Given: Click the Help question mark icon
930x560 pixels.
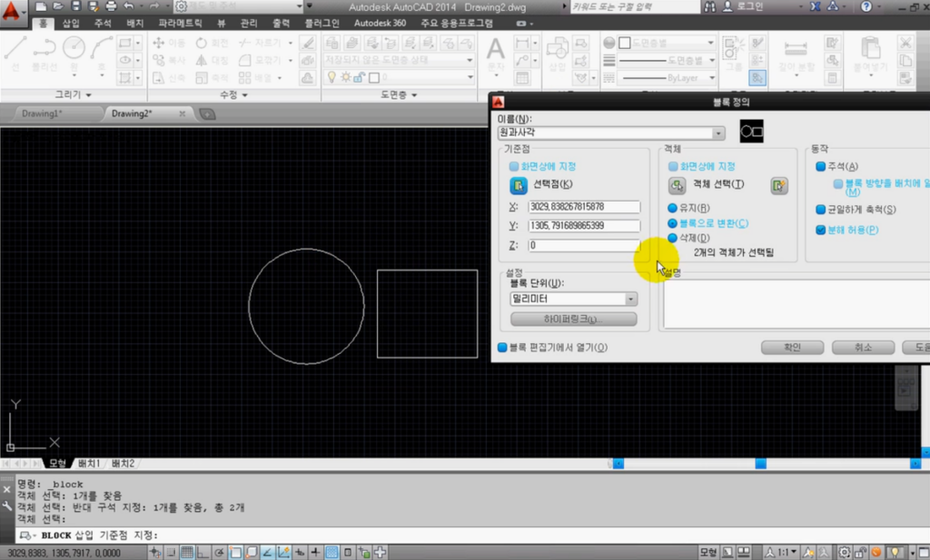Looking at the screenshot, I should [x=866, y=6].
